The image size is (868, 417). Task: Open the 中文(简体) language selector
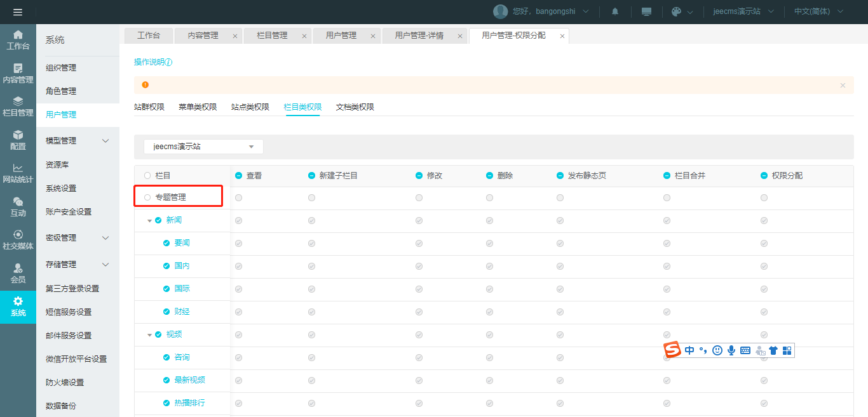[x=818, y=12]
